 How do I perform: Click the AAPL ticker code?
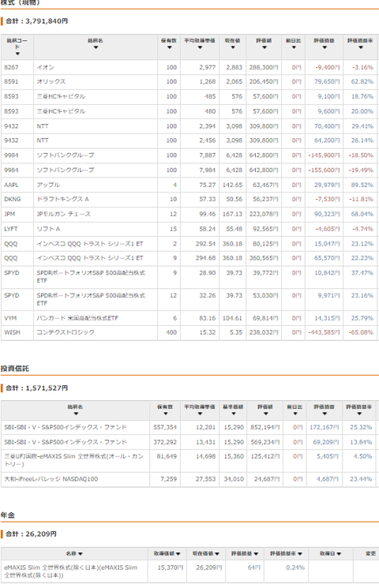[11, 185]
